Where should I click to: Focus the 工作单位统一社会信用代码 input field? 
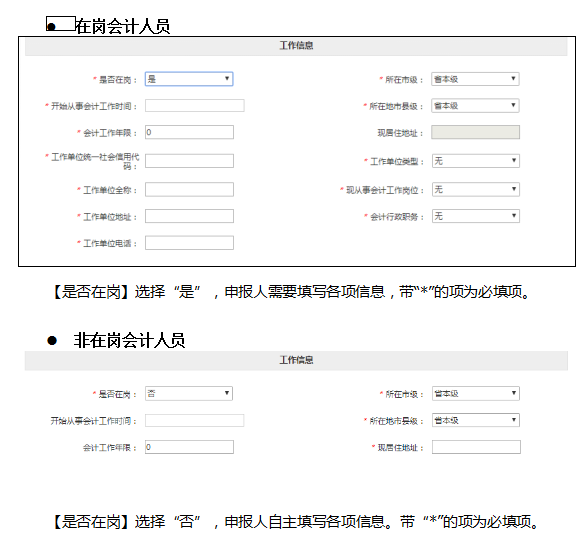click(x=189, y=161)
